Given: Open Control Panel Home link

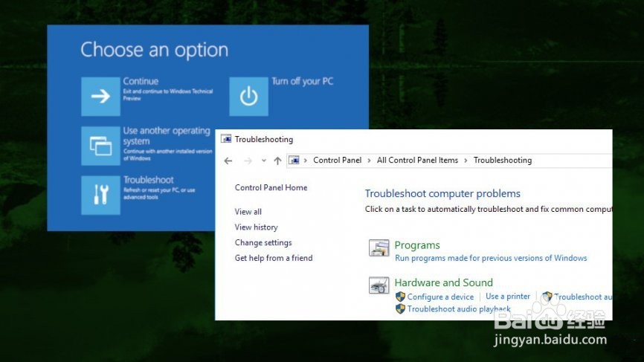Looking at the screenshot, I should (x=271, y=187).
